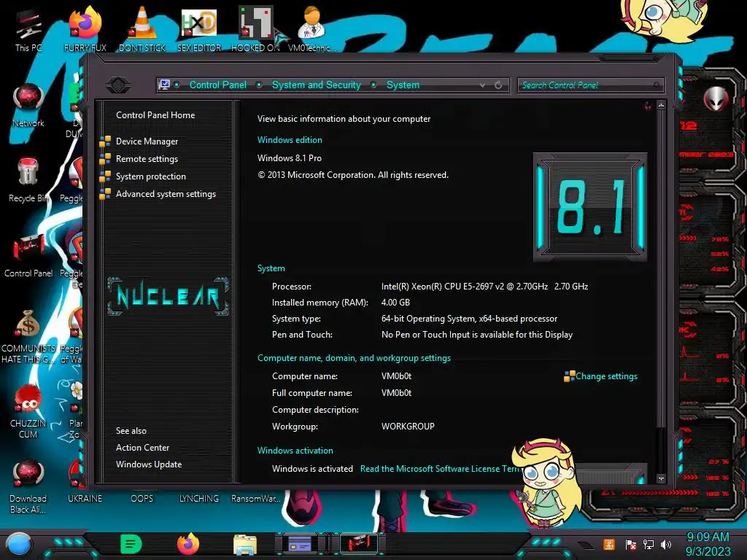Select the RansomWar... desktop label

pos(256,499)
